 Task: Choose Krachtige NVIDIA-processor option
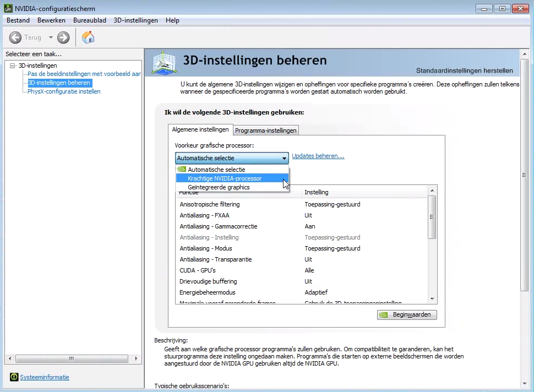[x=232, y=178]
